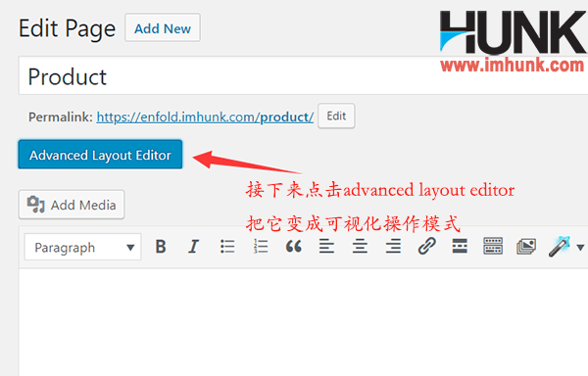Toggle bold formatting in the editor toolbar
588x376 pixels.
coord(161,247)
